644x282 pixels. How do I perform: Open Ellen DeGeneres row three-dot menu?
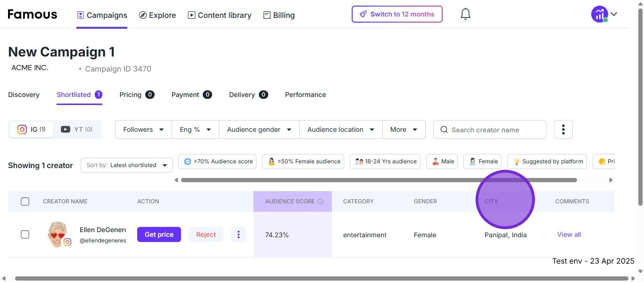[239, 234]
